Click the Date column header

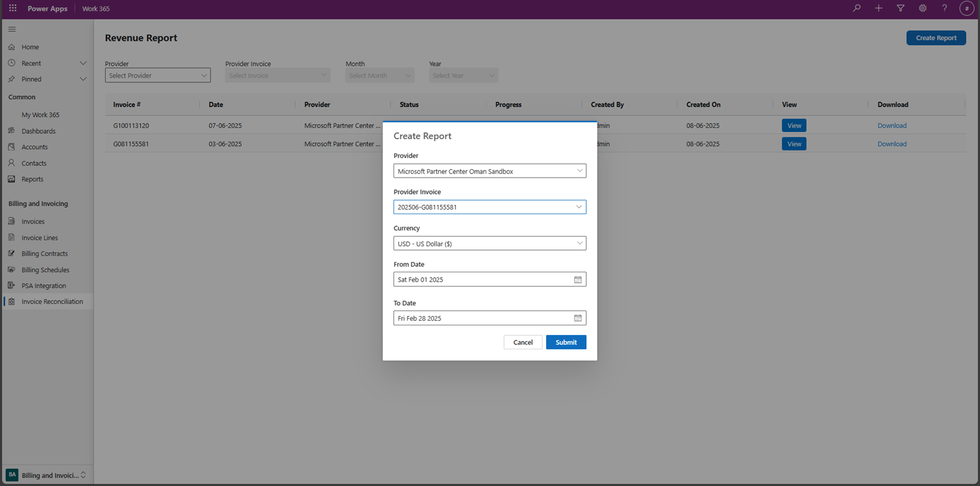[x=216, y=105]
